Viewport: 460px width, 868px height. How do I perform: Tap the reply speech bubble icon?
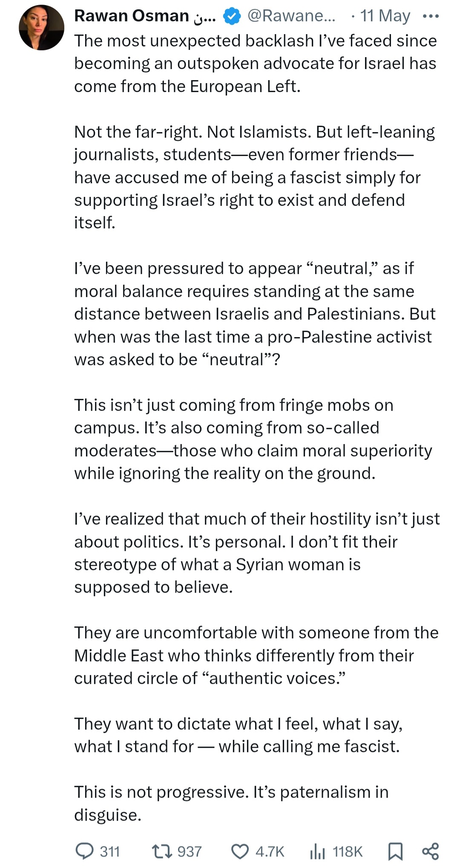pos(84,851)
